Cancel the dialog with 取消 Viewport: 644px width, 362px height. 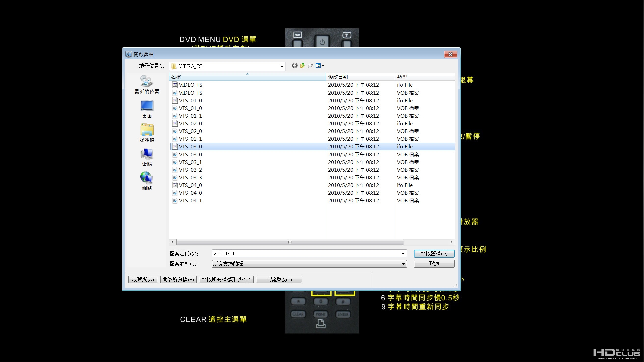click(434, 264)
